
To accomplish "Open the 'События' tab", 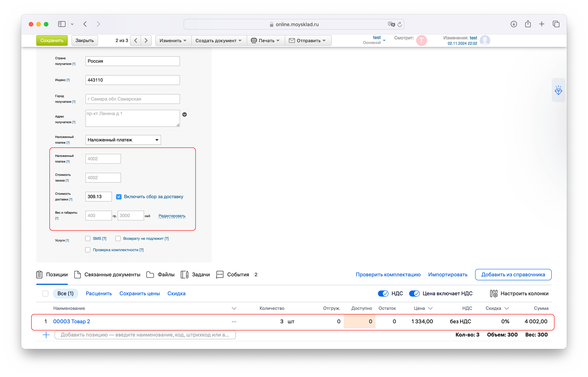I will tap(237, 275).
